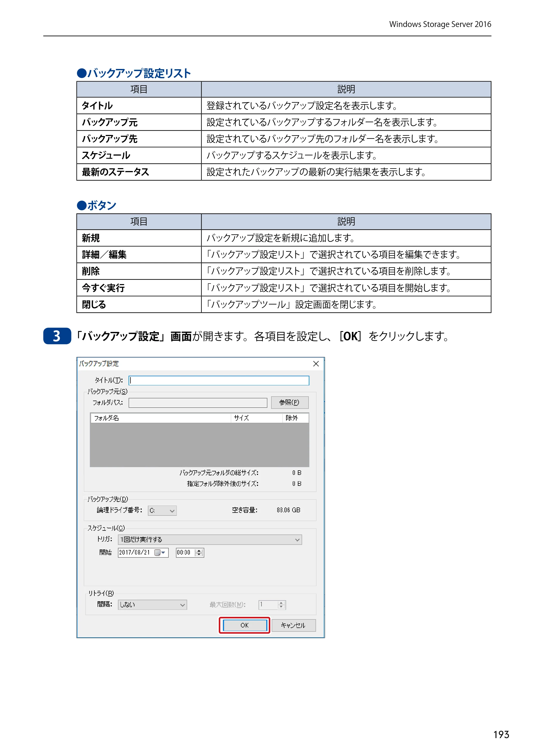
Task: Click the フォルダパス input field
Action: point(198,403)
